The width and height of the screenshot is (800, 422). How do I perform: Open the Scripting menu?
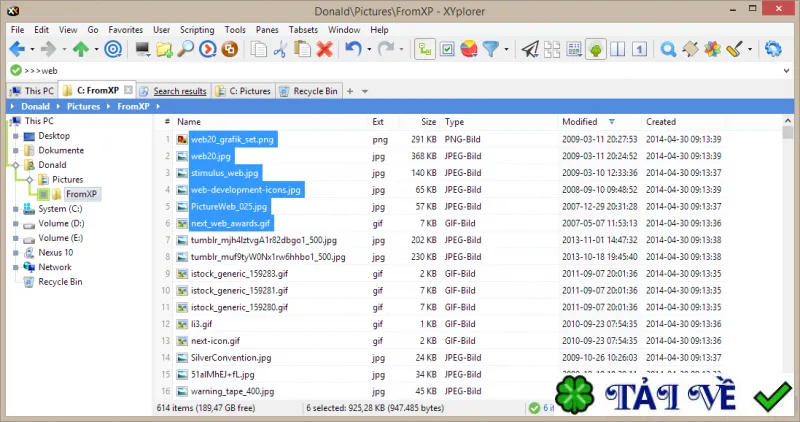(197, 30)
